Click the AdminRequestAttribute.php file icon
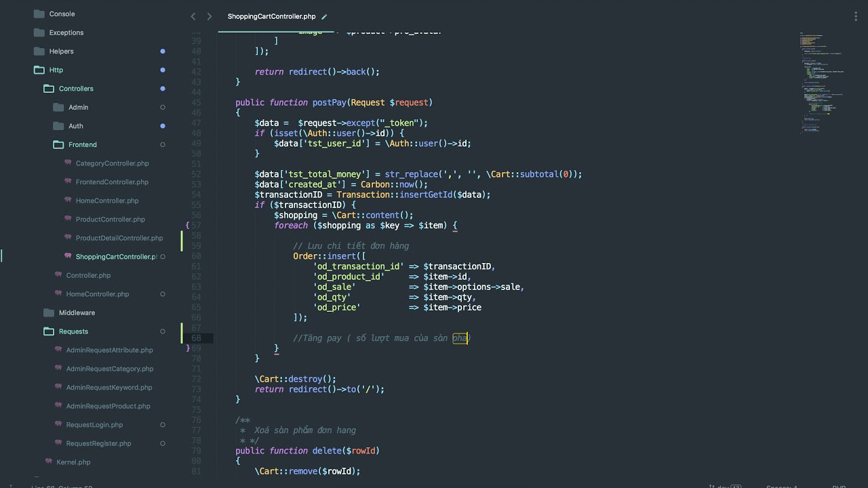The height and width of the screenshot is (488, 868). (x=58, y=350)
